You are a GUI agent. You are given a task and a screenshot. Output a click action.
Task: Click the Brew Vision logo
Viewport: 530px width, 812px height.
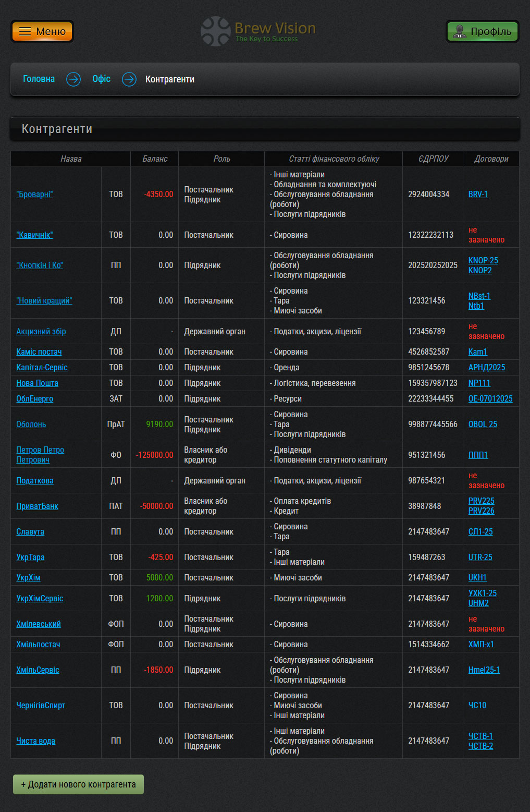pos(259,31)
